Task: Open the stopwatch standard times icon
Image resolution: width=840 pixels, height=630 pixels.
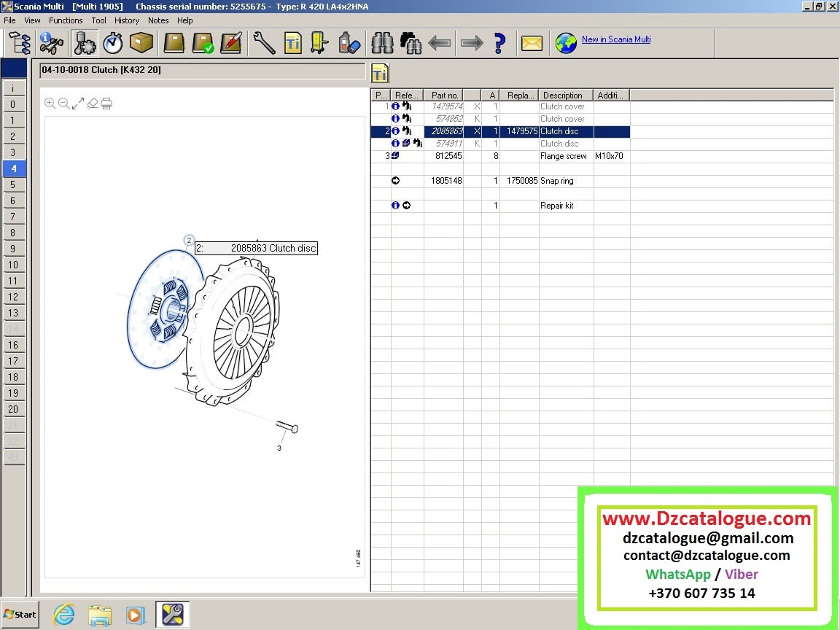Action: point(113,43)
